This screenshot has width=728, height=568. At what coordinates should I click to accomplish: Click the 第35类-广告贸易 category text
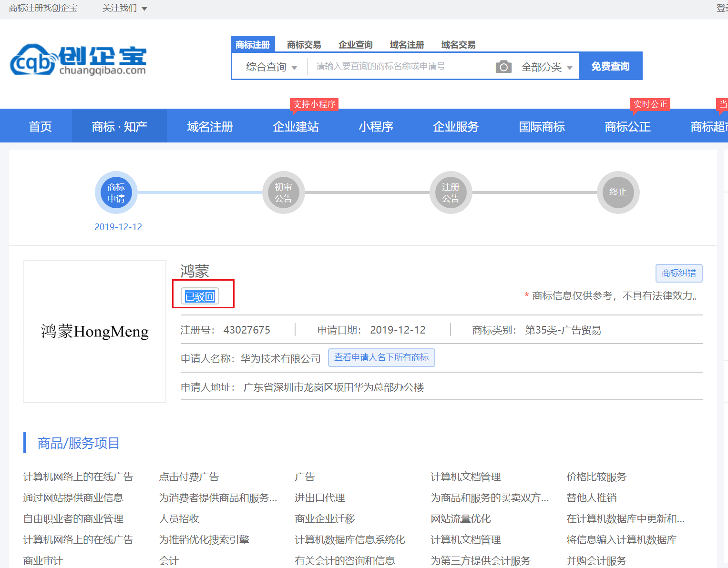563,330
